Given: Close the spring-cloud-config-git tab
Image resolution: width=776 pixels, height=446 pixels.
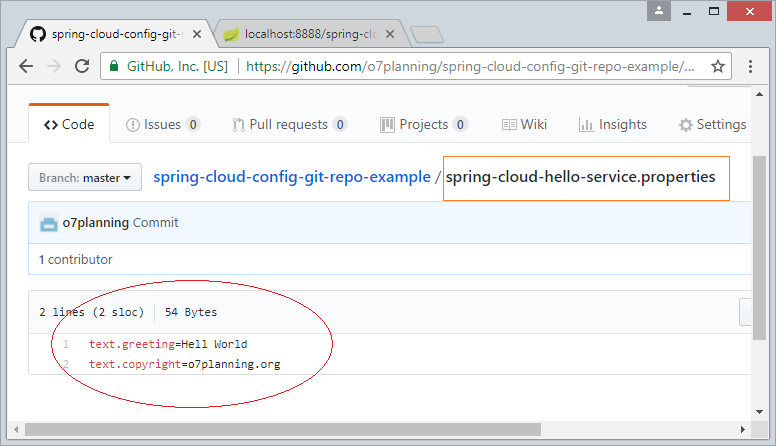Looking at the screenshot, I should (x=196, y=34).
